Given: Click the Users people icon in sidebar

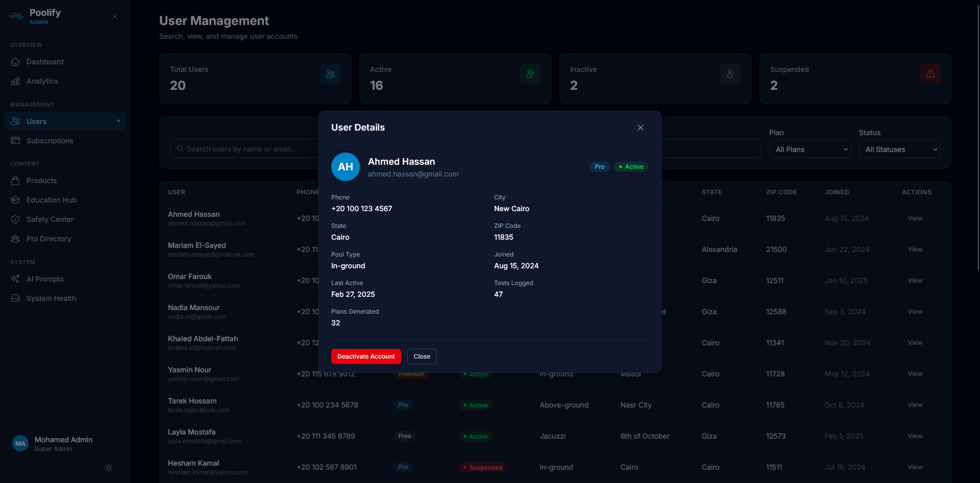Looking at the screenshot, I should [15, 121].
